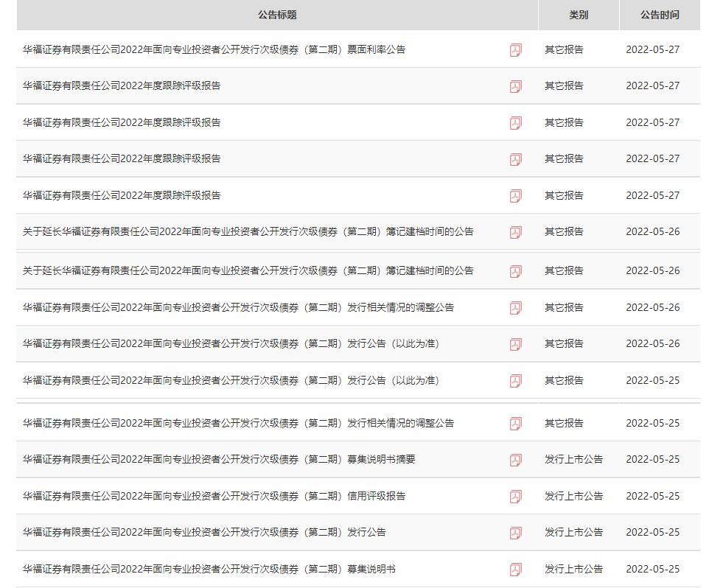
Task: Open PDF icon of 票面利率公告 row
Action: (x=515, y=50)
